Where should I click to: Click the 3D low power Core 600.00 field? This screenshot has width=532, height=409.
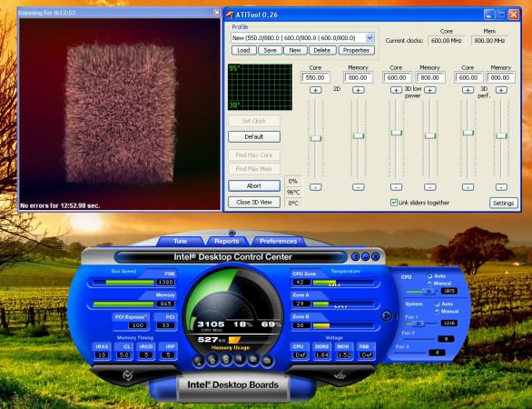point(397,78)
